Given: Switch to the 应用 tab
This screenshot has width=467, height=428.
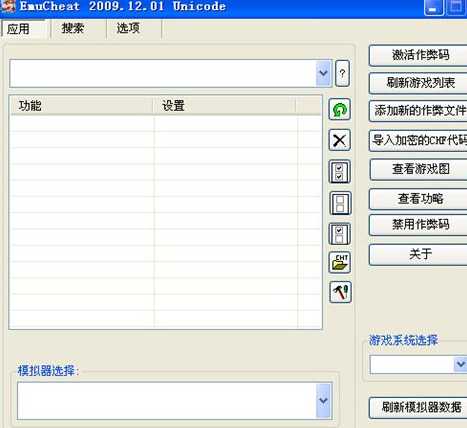Looking at the screenshot, I should (23, 29).
